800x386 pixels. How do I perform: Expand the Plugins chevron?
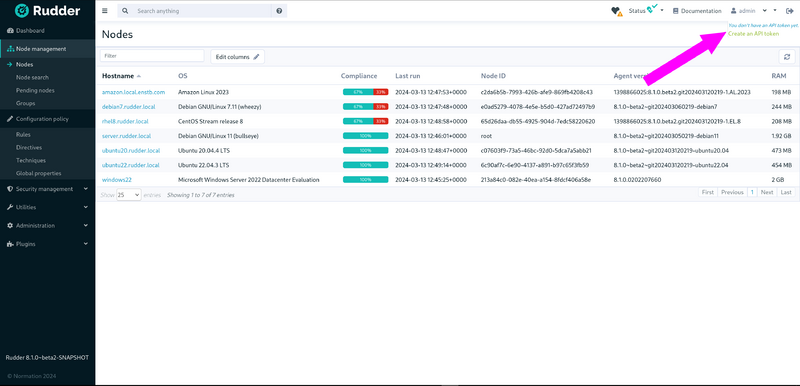[86, 244]
